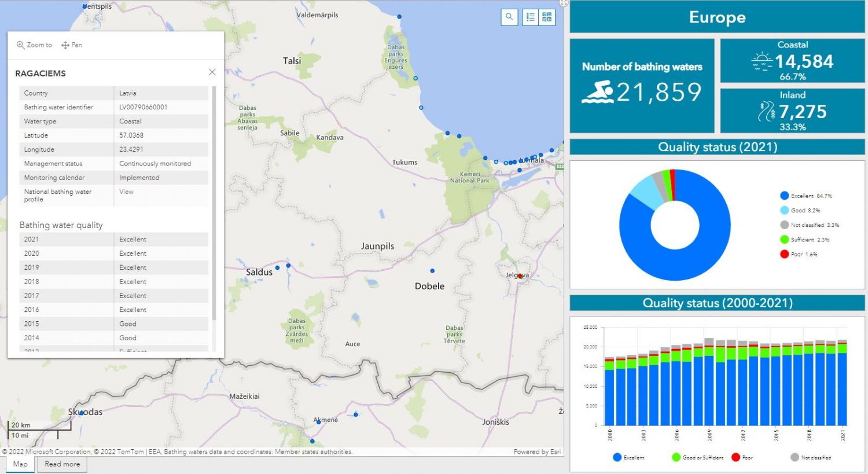Switch to the Map tab

coord(20,464)
